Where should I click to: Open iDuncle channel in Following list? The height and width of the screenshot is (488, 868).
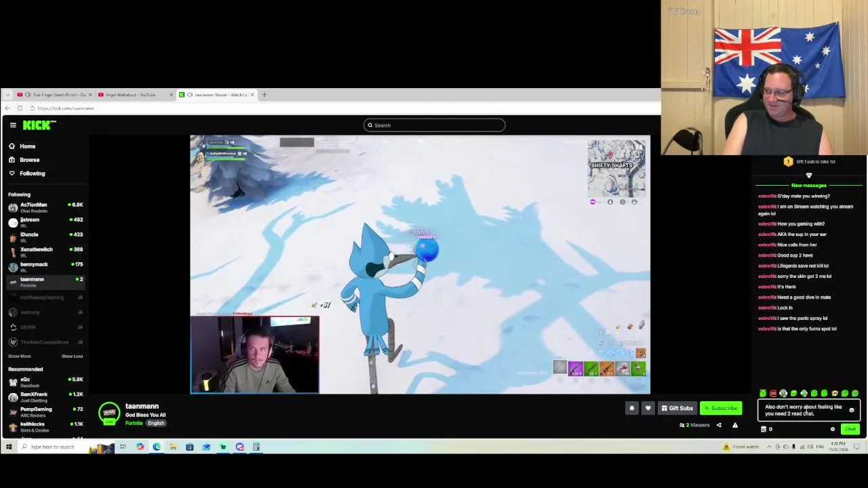click(45, 237)
